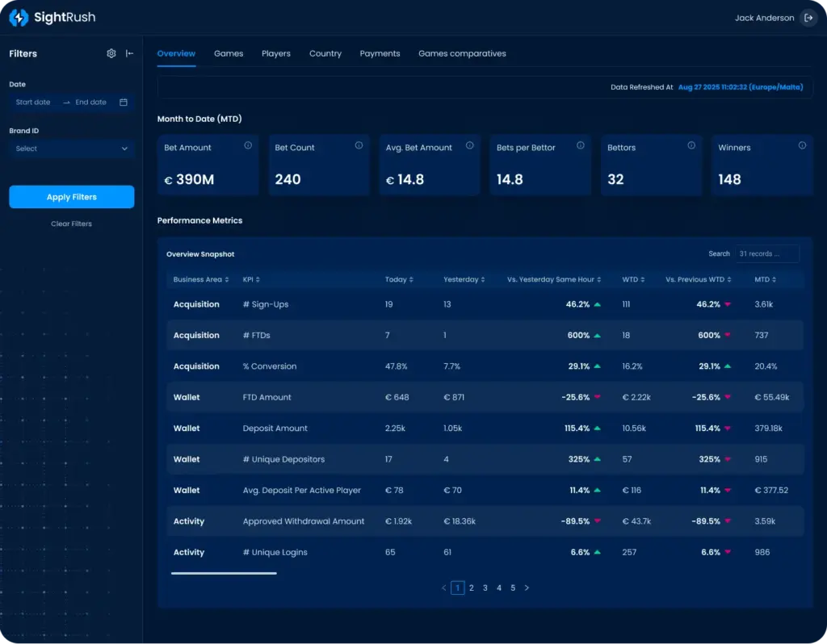The height and width of the screenshot is (644, 827).
Task: Click the logout icon beside Jack Anderson
Action: point(808,18)
